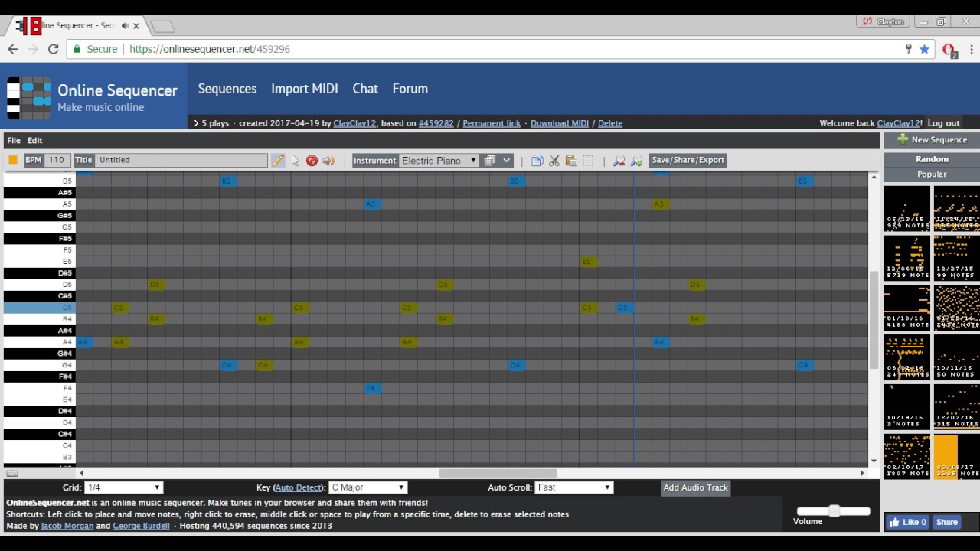
Task: Click the Auto Detect key link
Action: [x=299, y=487]
